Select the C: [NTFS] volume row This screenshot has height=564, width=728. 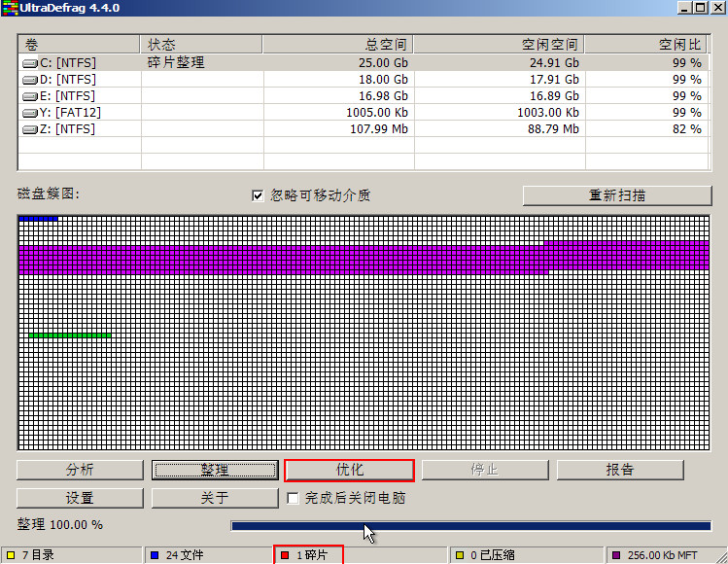click(364, 62)
